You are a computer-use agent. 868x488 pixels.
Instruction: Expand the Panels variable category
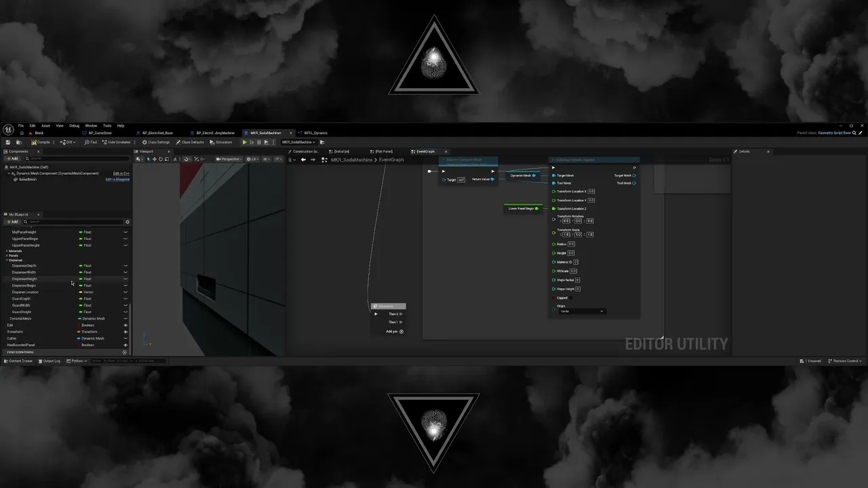pyautogui.click(x=7, y=256)
